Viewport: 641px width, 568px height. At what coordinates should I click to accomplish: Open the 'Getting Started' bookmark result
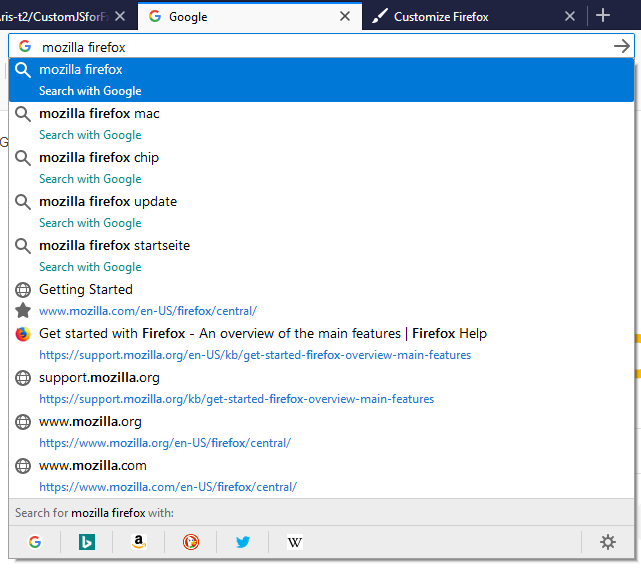click(x=321, y=300)
